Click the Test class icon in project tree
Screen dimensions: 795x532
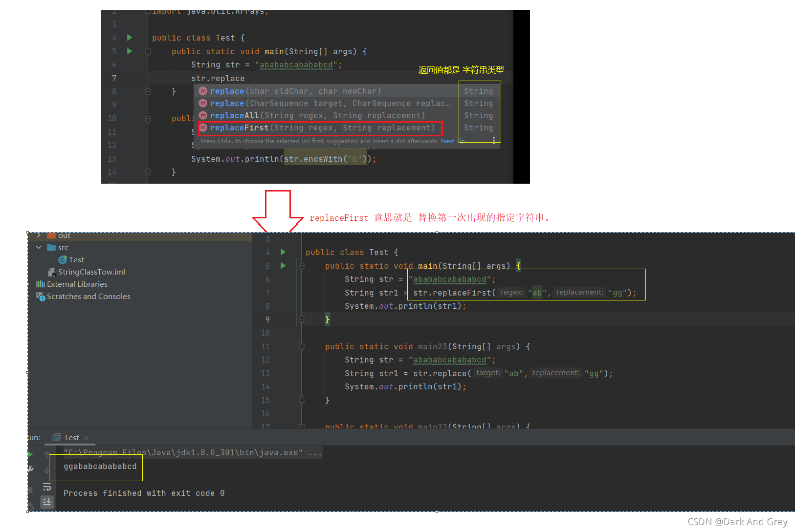63,260
